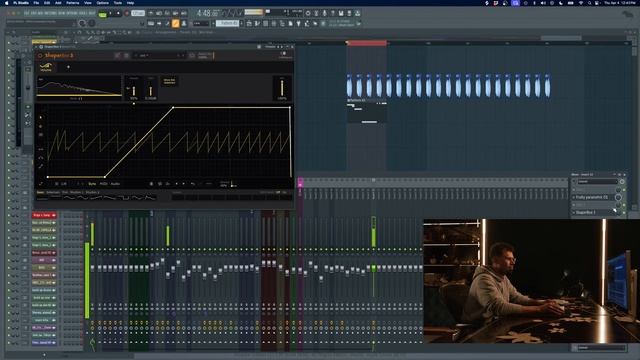The height and width of the screenshot is (360, 640).
Task: Go to previous ShaperBox preset arrow
Action: [x=178, y=55]
